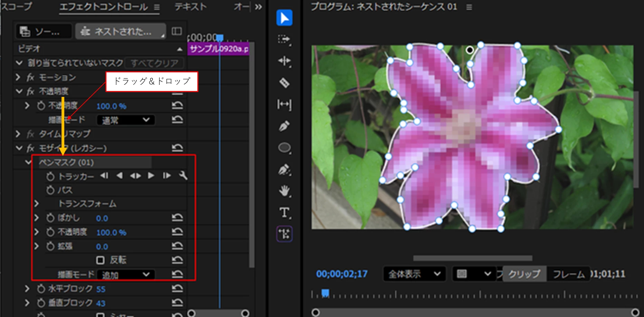Select the ネストされた... sequence clip tab
The image size is (644, 317).
coord(121,31)
